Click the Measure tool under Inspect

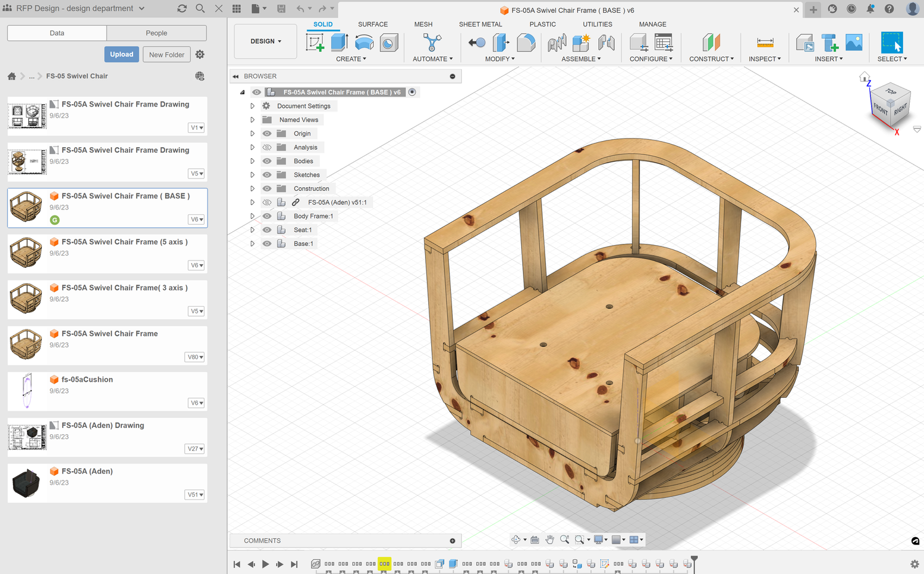[x=764, y=42]
